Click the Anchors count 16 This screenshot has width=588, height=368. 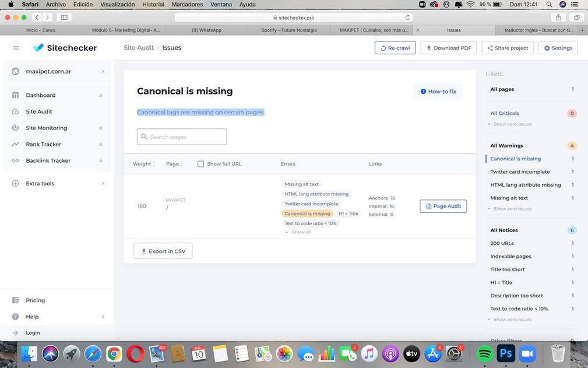click(x=393, y=198)
